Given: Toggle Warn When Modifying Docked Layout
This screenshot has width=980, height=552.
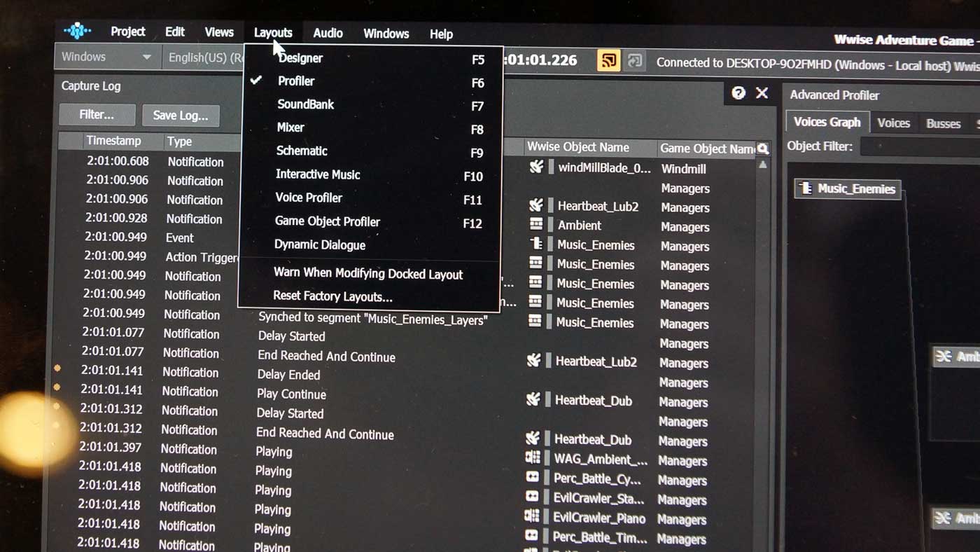Looking at the screenshot, I should click(x=368, y=274).
